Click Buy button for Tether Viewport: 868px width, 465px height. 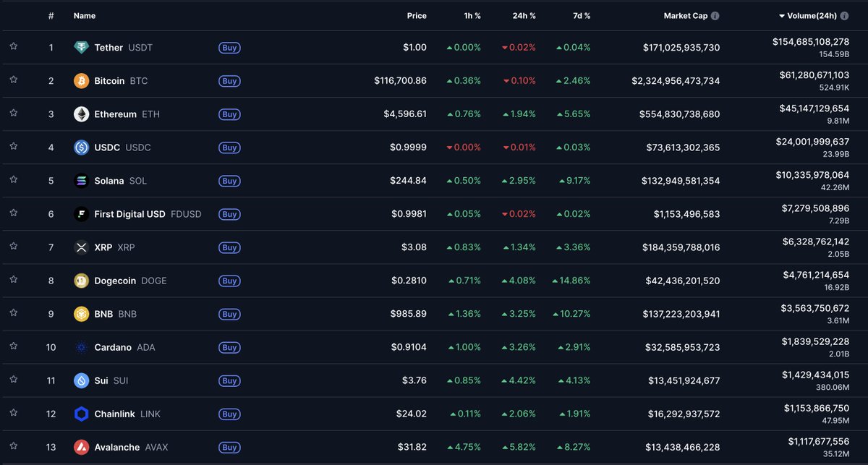[229, 48]
